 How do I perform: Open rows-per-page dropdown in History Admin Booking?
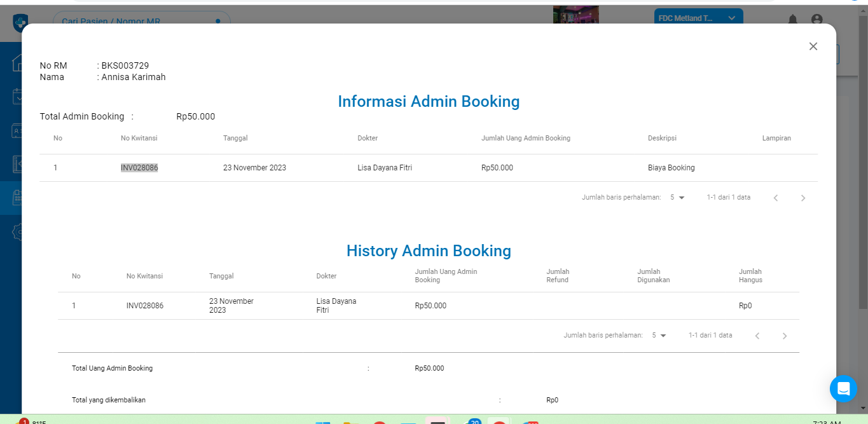point(659,336)
